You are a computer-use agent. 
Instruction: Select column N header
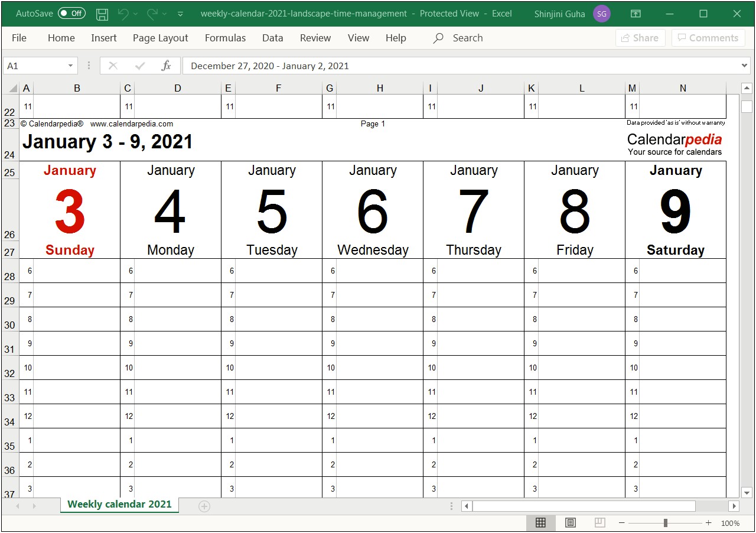[x=683, y=88]
